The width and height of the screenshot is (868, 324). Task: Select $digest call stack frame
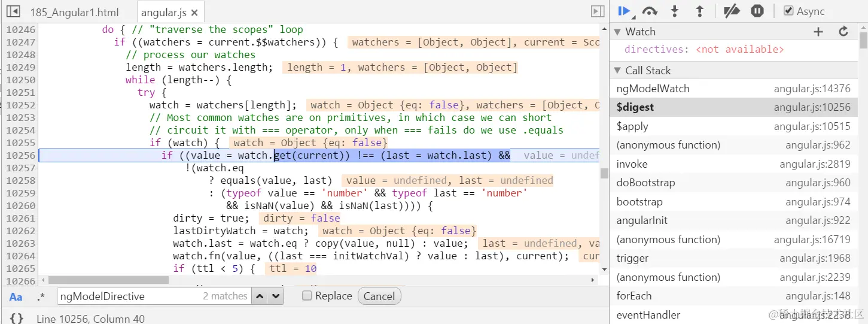pos(734,108)
